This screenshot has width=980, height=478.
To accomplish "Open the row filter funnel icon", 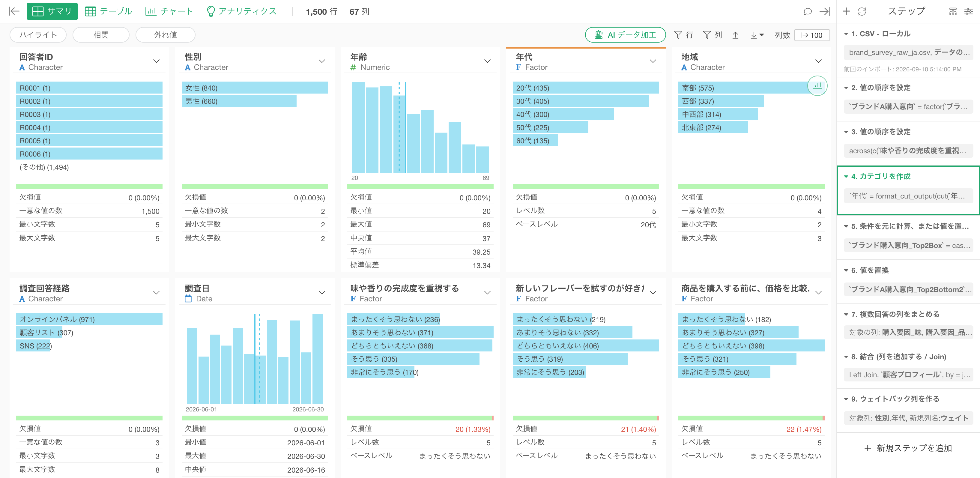I will [x=678, y=35].
